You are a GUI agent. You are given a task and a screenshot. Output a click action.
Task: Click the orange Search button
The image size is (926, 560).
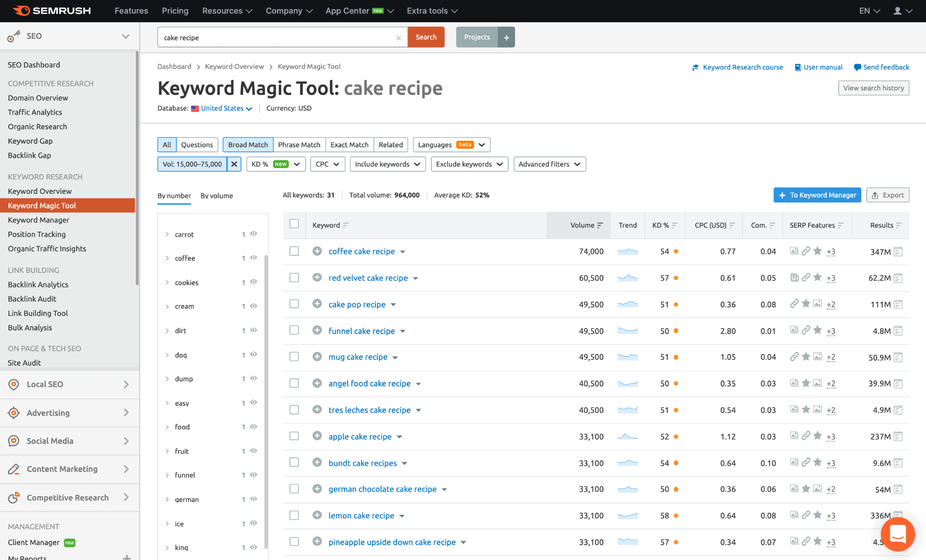point(426,37)
